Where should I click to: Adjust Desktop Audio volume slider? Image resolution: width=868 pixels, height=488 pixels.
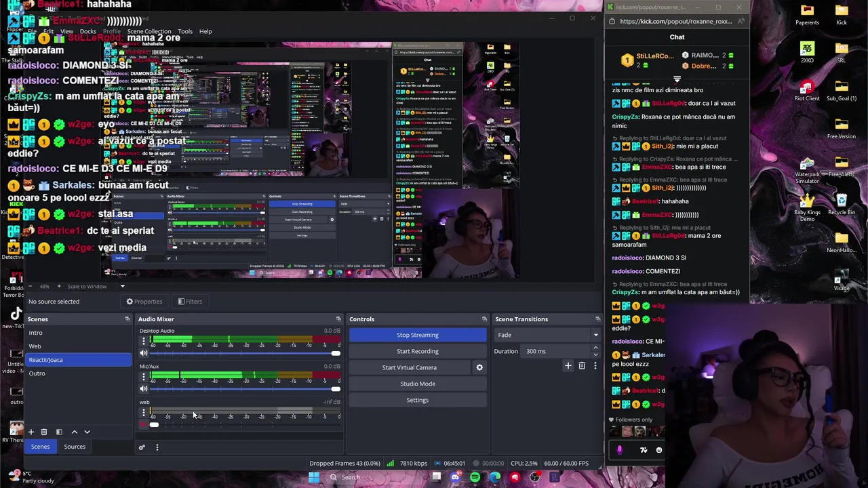point(244,354)
